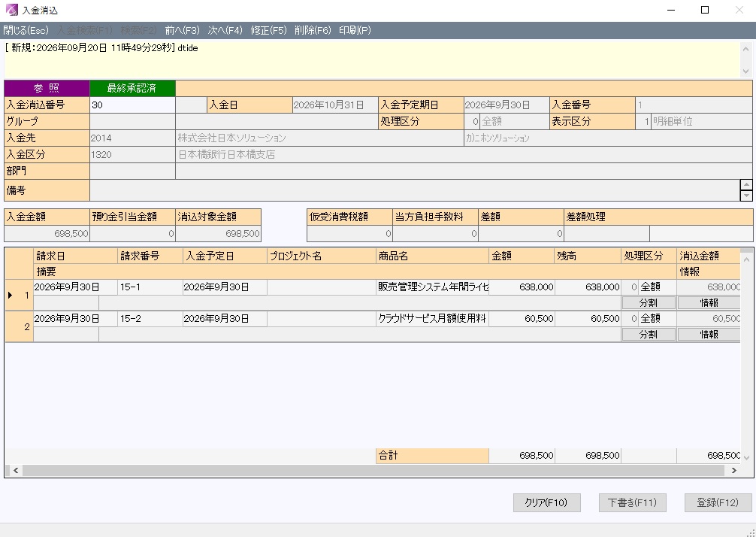The width and height of the screenshot is (756, 537).
Task: Click 入金予定日 column header
Action: click(x=225, y=256)
